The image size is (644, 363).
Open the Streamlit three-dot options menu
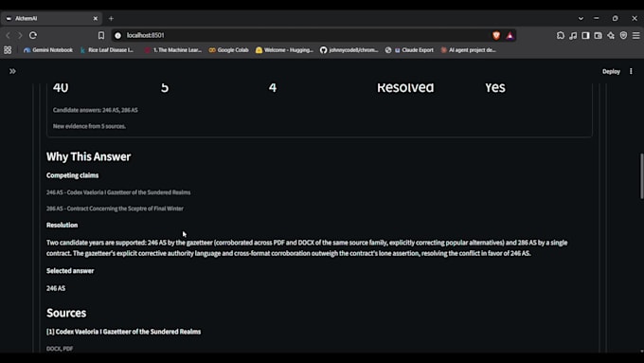[x=631, y=71]
